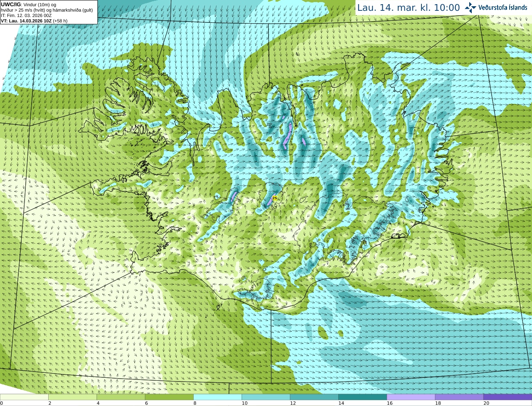
Task: Pick the 4–6 m/s light green scale swatch
Action: (x=121, y=397)
